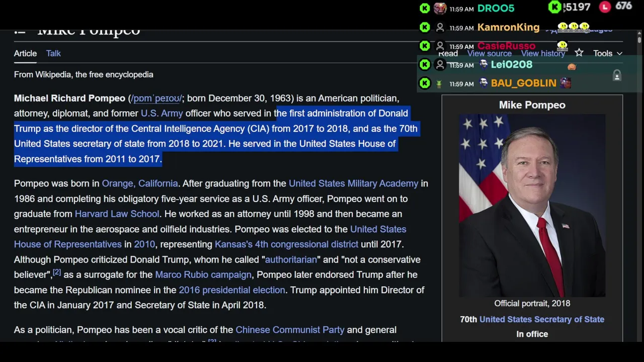This screenshot has width=644, height=362.
Task: Open the Harvard Law School link
Action: (117, 214)
